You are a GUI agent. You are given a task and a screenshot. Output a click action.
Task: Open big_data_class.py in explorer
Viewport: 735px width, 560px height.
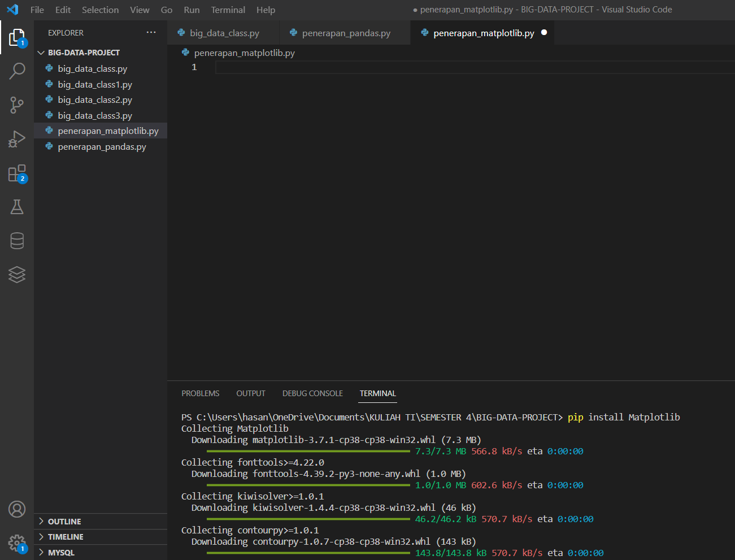pyautogui.click(x=101, y=68)
